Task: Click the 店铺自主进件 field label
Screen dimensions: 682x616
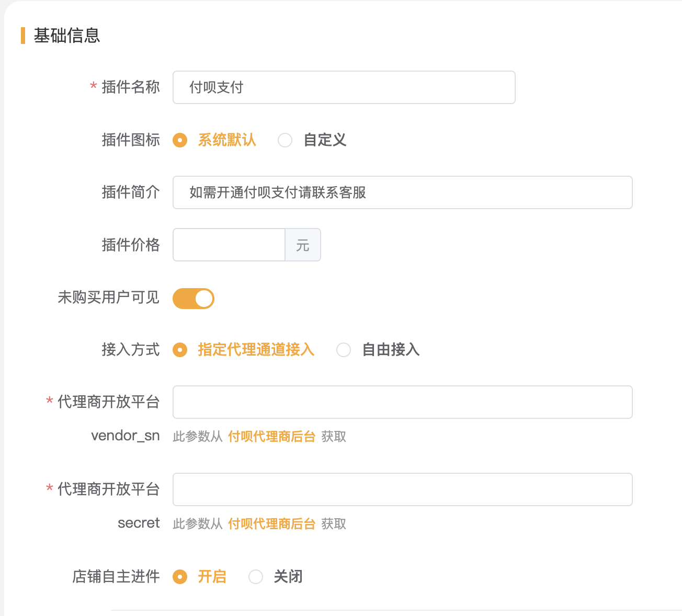Action: tap(116, 577)
